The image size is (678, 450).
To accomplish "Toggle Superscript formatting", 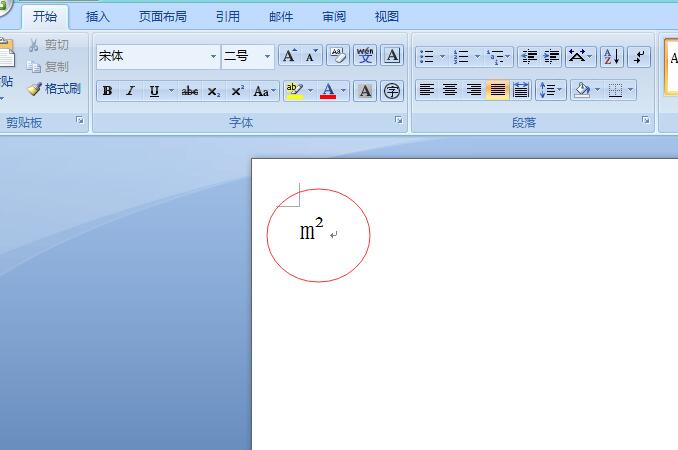I will (x=238, y=91).
